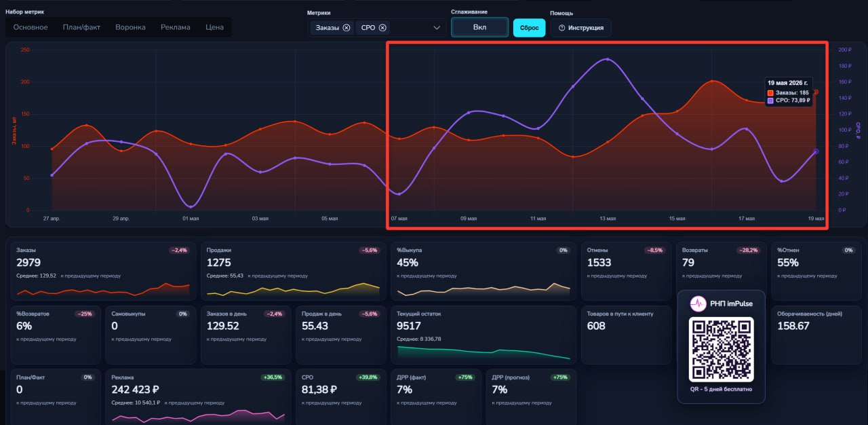This screenshot has height=425, width=868.
Task: Click the 158.67 value in Оборачиваемость (дней)
Action: pos(793,326)
